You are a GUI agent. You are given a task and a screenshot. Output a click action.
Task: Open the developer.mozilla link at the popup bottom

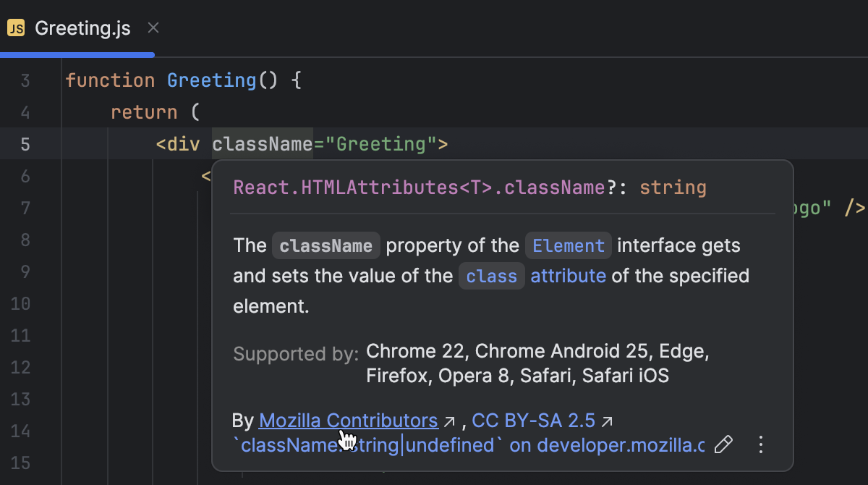coord(606,445)
